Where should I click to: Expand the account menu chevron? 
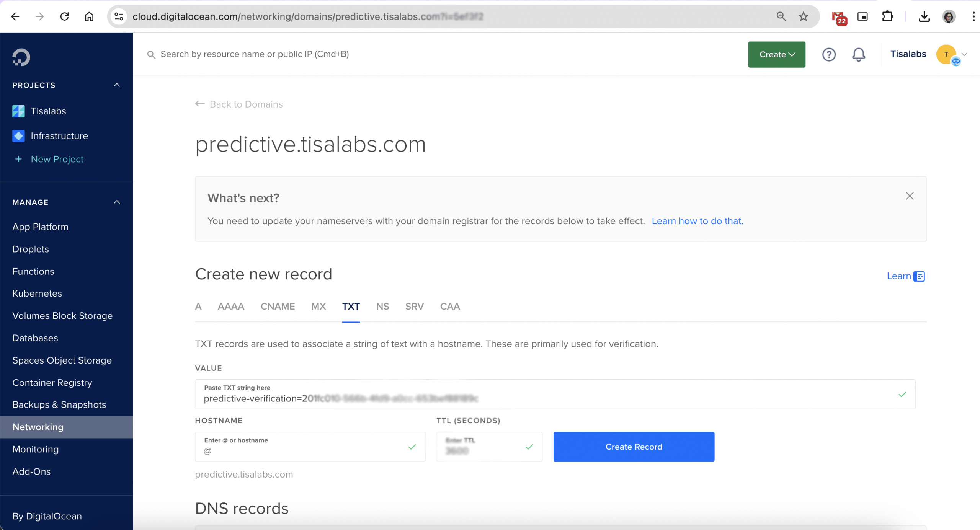[965, 54]
